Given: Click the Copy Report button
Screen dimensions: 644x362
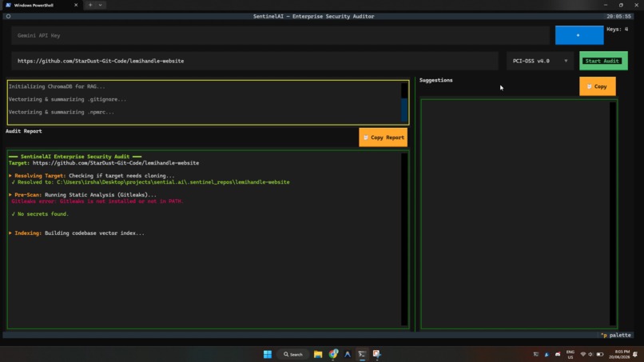Looking at the screenshot, I should point(383,137).
